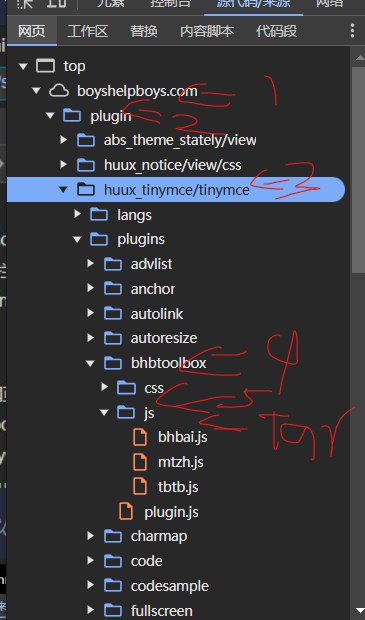Image resolution: width=365 pixels, height=620 pixels.
Task: Expand the advlist folder arrow
Action: coord(91,264)
